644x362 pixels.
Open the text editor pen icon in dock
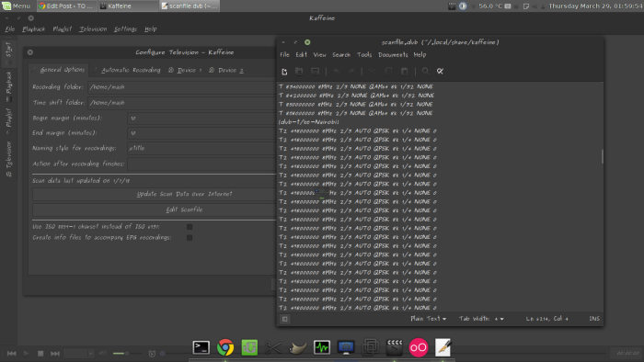pyautogui.click(x=443, y=347)
